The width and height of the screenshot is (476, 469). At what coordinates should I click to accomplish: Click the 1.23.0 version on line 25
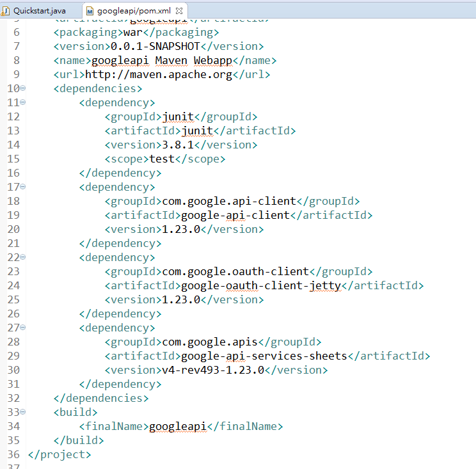[x=181, y=299]
